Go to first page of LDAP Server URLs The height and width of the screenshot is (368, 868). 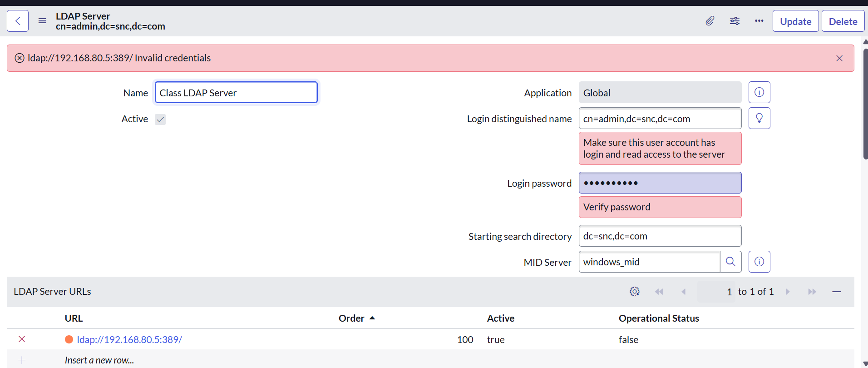(659, 292)
